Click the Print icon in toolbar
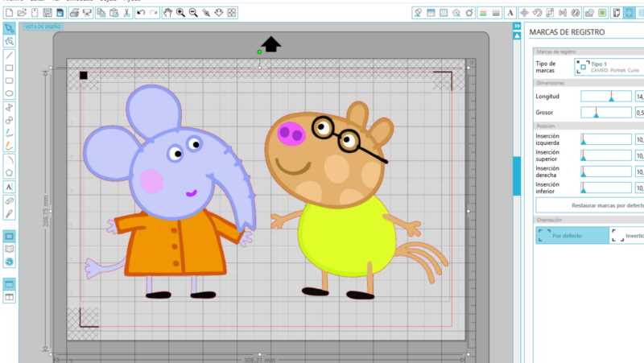Screen dimensions: 644x363 click(x=74, y=13)
